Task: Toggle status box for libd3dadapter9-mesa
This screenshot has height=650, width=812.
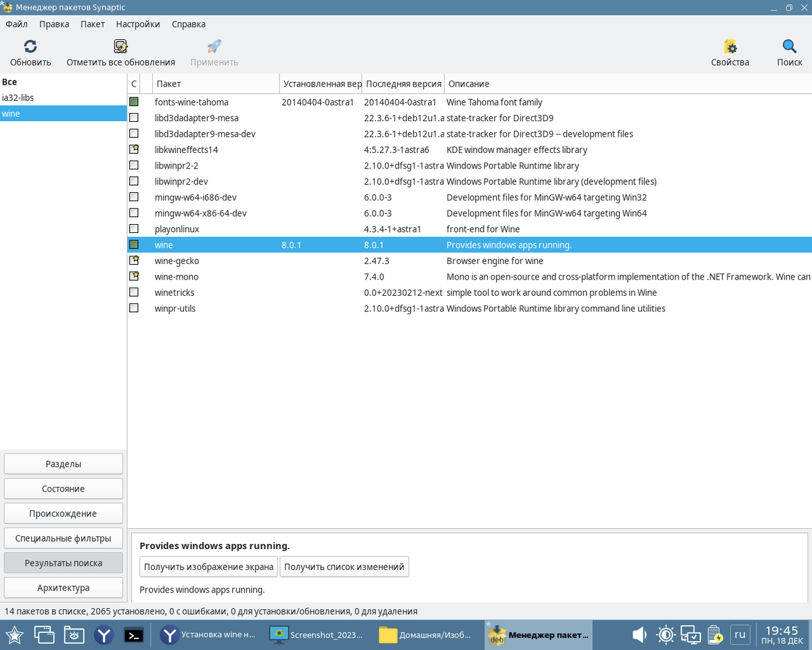Action: point(134,118)
